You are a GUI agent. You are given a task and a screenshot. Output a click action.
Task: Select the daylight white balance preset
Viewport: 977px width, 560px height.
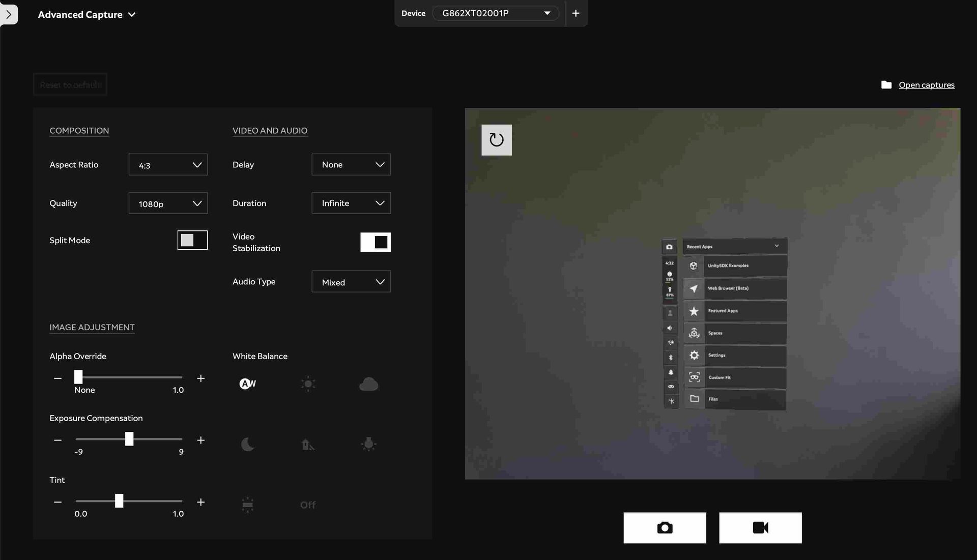coord(308,384)
